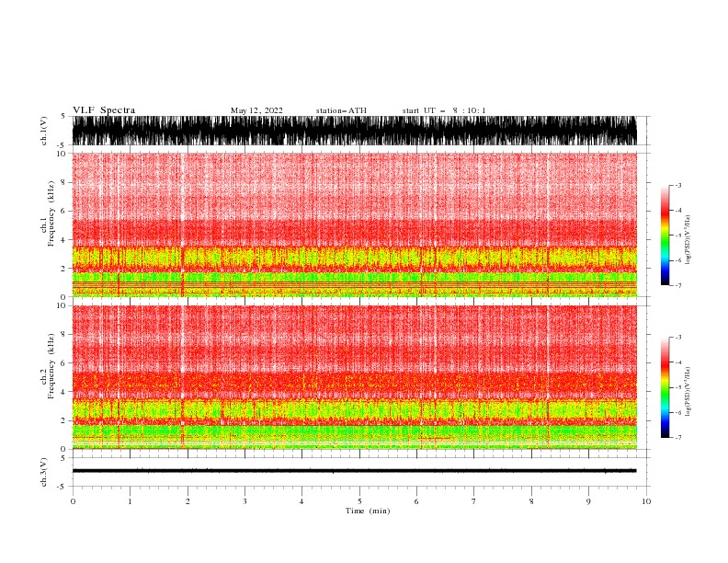Click the time axis tick label '3'
728x563 pixels.
245,501
